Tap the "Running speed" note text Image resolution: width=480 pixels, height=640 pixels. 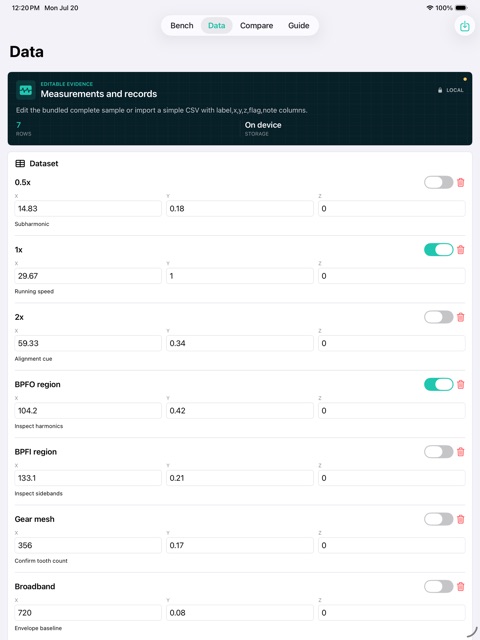34,291
